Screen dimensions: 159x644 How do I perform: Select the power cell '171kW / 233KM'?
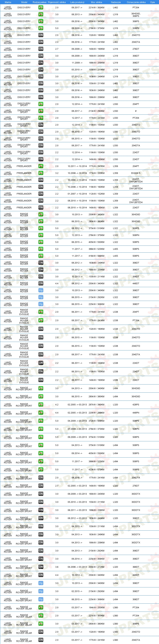pyautogui.click(x=96, y=173)
